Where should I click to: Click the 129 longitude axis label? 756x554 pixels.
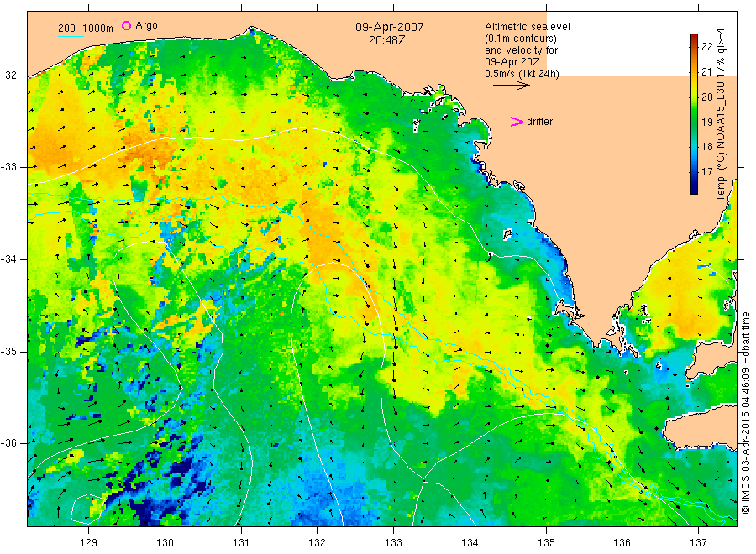[x=89, y=543]
